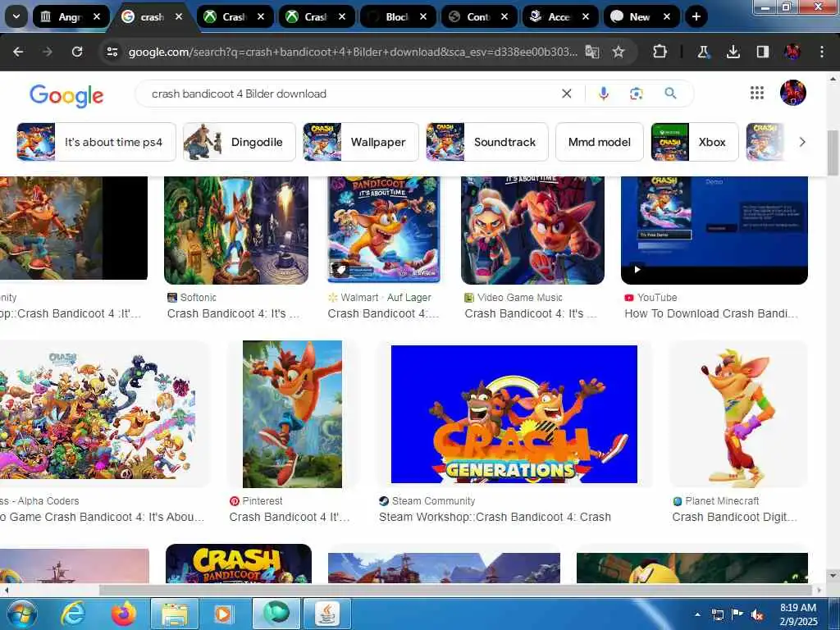840x630 pixels.
Task: Bookmark this page with the star icon
Action: point(619,52)
